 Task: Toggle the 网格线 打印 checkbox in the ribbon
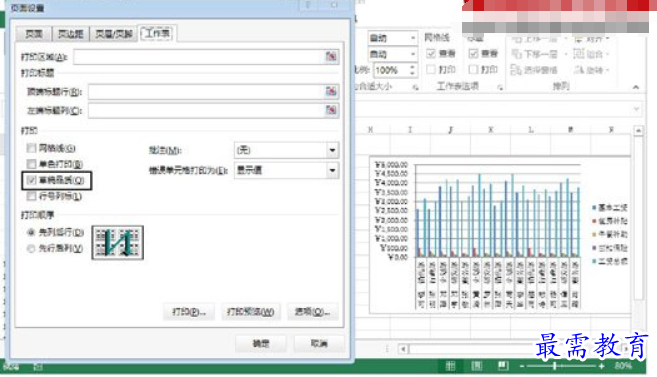pos(431,69)
